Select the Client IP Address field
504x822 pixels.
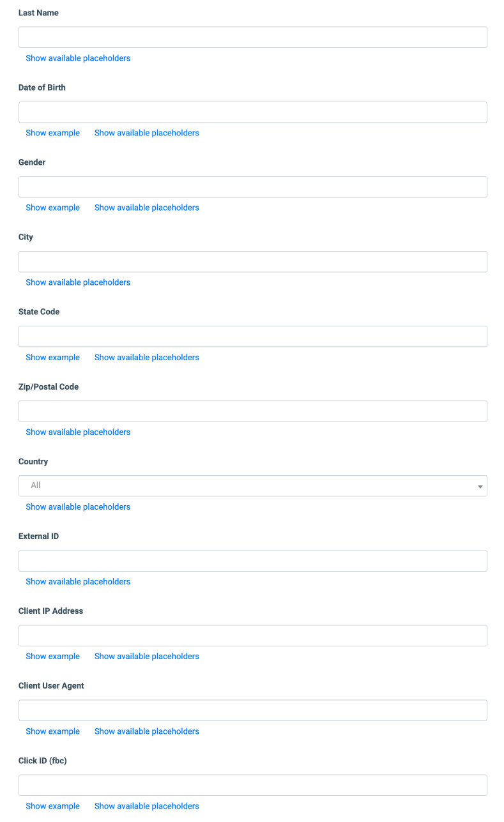click(x=253, y=636)
